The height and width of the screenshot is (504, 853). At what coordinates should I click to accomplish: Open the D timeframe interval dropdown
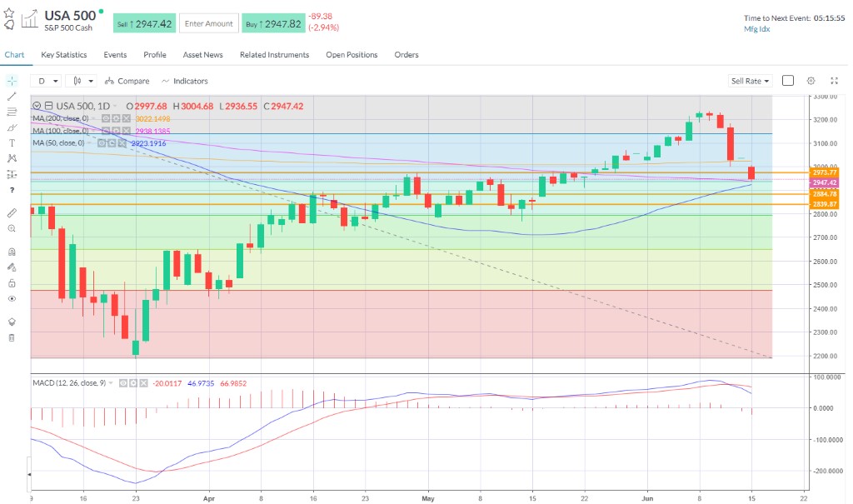[47, 81]
